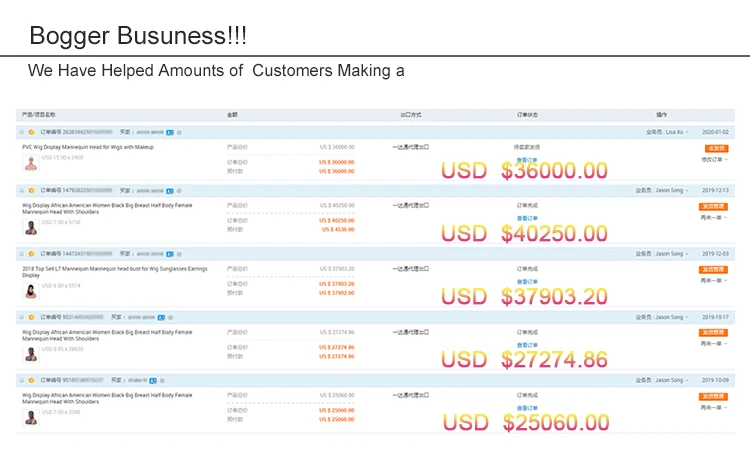Image resolution: width=750 pixels, height=457 pixels.
Task: Click the orange shipping button on 2019-12-13 order
Action: point(713,206)
